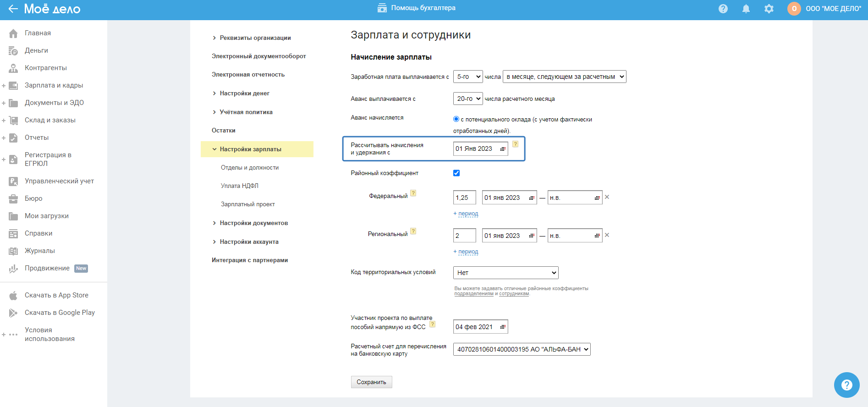868x407 pixels.
Task: Click the help question mark in header
Action: [x=723, y=9]
